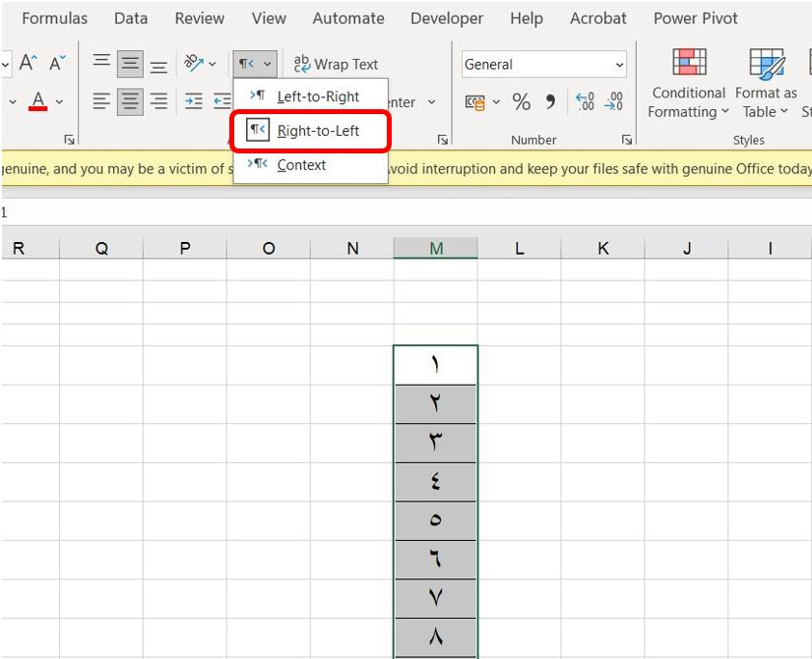This screenshot has width=812, height=659.
Task: Select cell containing Arabic numeral ٢
Action: (x=435, y=404)
